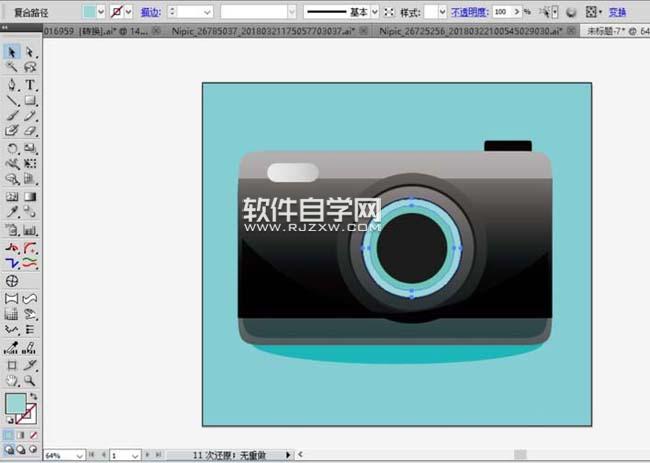Screen dimensions: 650x463
Task: Switch to 016959 [转换].ai tab
Action: [95, 31]
